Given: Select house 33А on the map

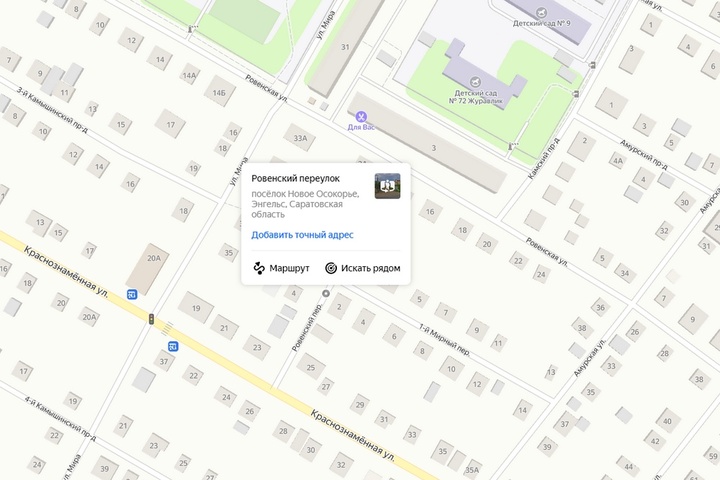Looking at the screenshot, I should pos(299,137).
